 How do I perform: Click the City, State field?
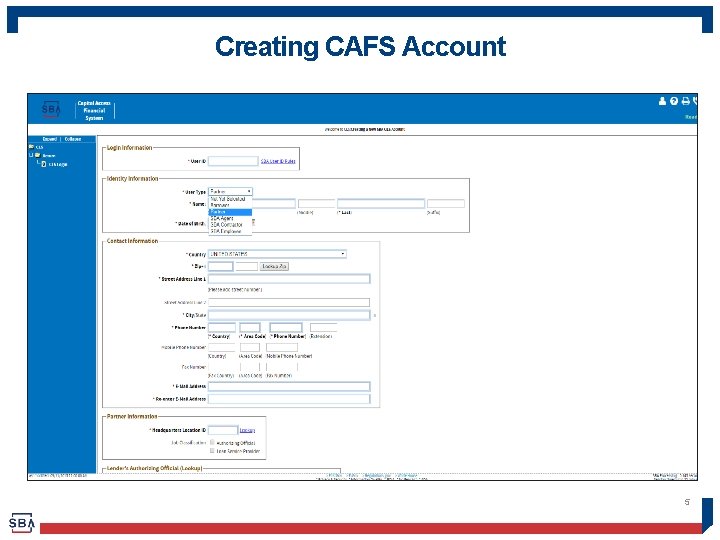pyautogui.click(x=289, y=315)
